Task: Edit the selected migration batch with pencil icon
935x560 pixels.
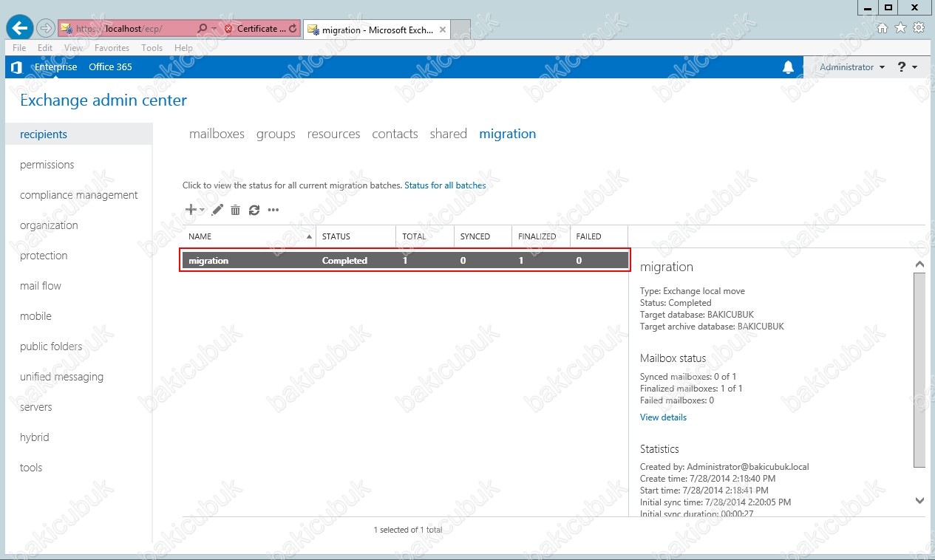Action: tap(217, 210)
